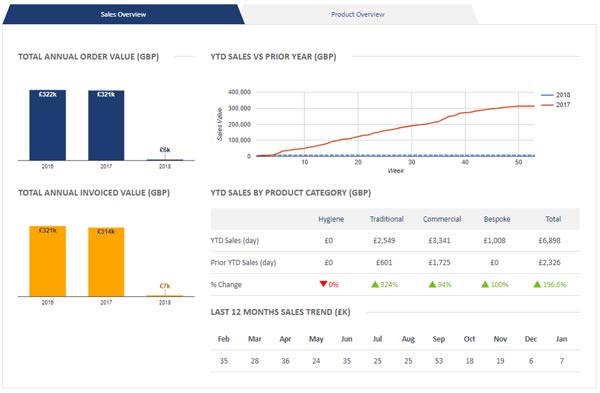Toggle the 2018 series in chart legend
The width and height of the screenshot is (600, 393).
click(556, 95)
